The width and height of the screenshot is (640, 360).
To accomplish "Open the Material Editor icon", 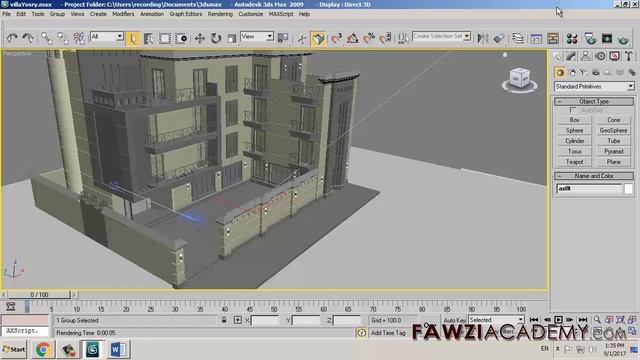I will click(572, 38).
